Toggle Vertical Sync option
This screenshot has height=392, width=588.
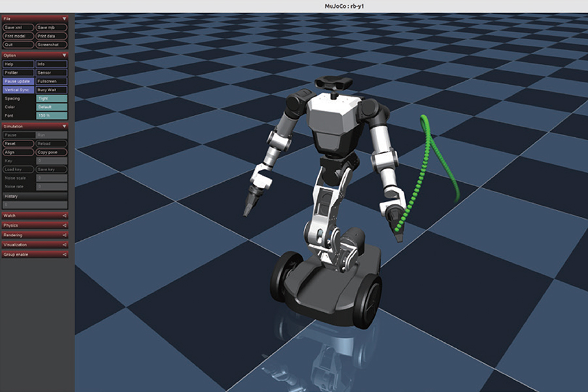coord(18,90)
